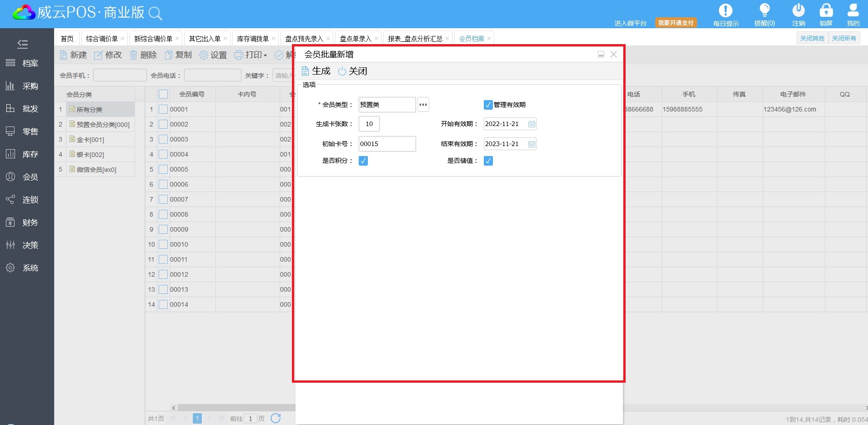868x425 pixels.
Task: Click the 注销 logout power icon
Action: click(798, 11)
